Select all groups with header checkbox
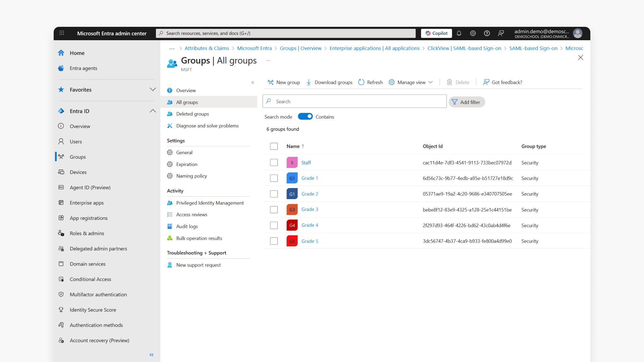 [274, 146]
